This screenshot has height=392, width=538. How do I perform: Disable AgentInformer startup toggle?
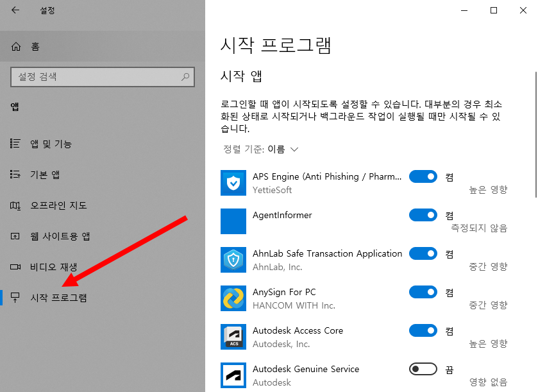coord(423,215)
